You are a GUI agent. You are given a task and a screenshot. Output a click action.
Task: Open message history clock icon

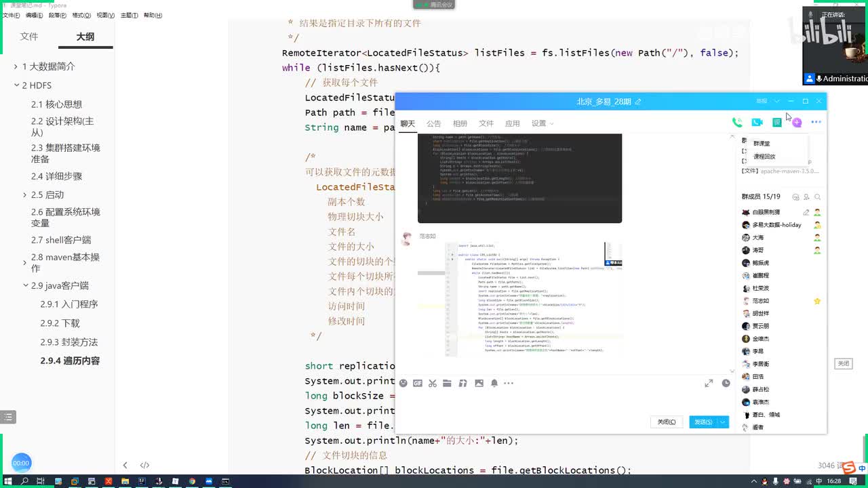726,383
